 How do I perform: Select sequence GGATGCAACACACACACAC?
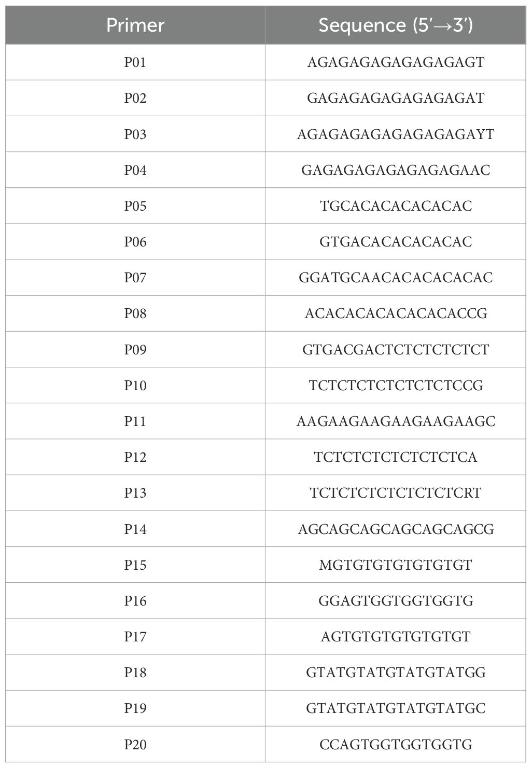pos(395,278)
